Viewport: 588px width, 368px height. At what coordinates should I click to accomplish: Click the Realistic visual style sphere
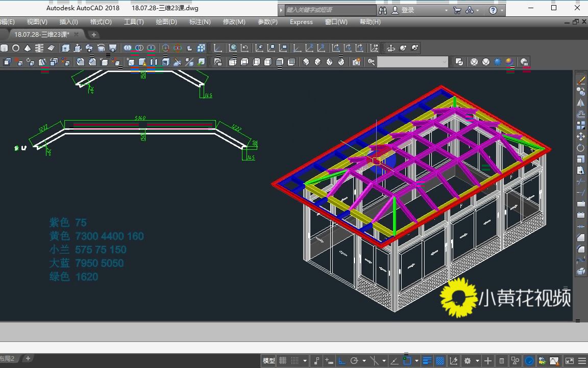pyautogui.click(x=498, y=61)
